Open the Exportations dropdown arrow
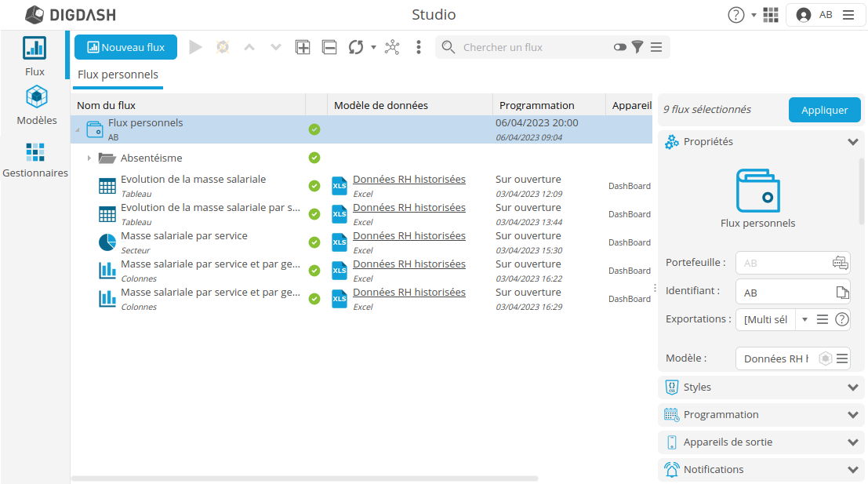 (804, 319)
